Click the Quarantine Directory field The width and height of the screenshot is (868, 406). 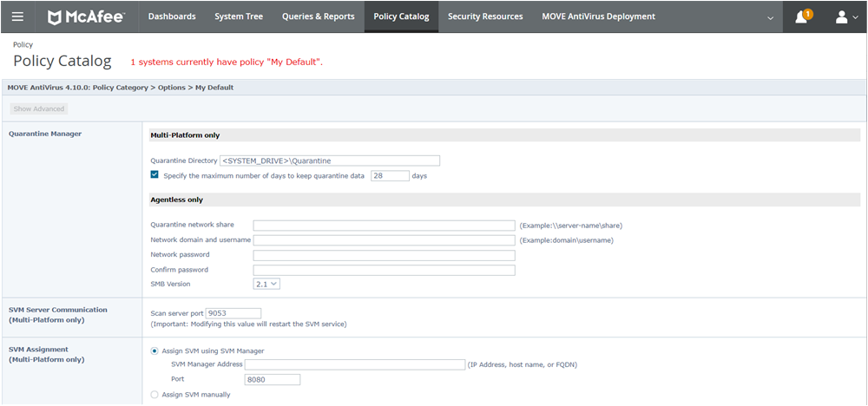point(330,161)
